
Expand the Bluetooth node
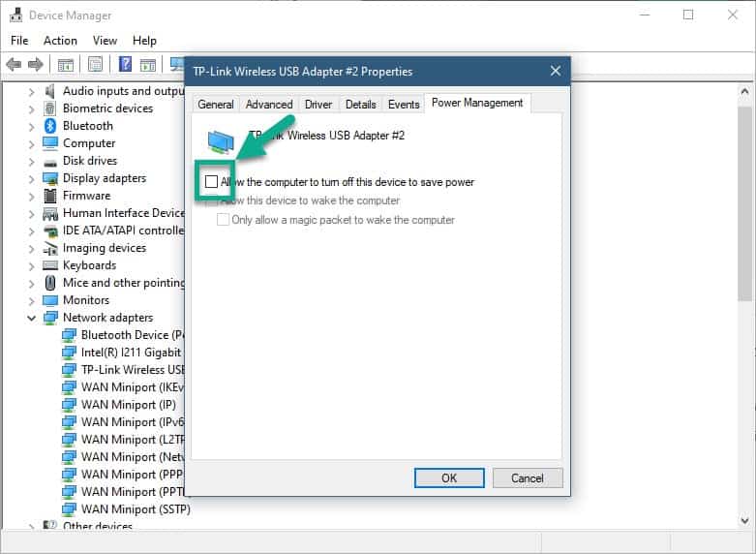[x=31, y=127]
